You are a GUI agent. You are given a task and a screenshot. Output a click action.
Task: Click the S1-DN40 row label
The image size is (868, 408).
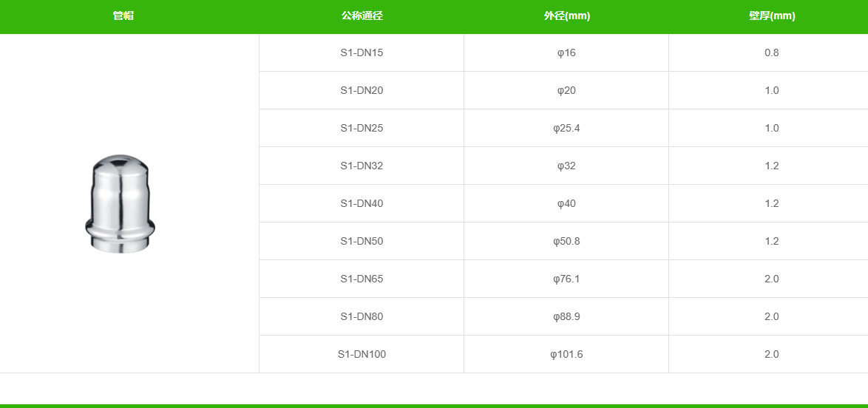click(362, 203)
